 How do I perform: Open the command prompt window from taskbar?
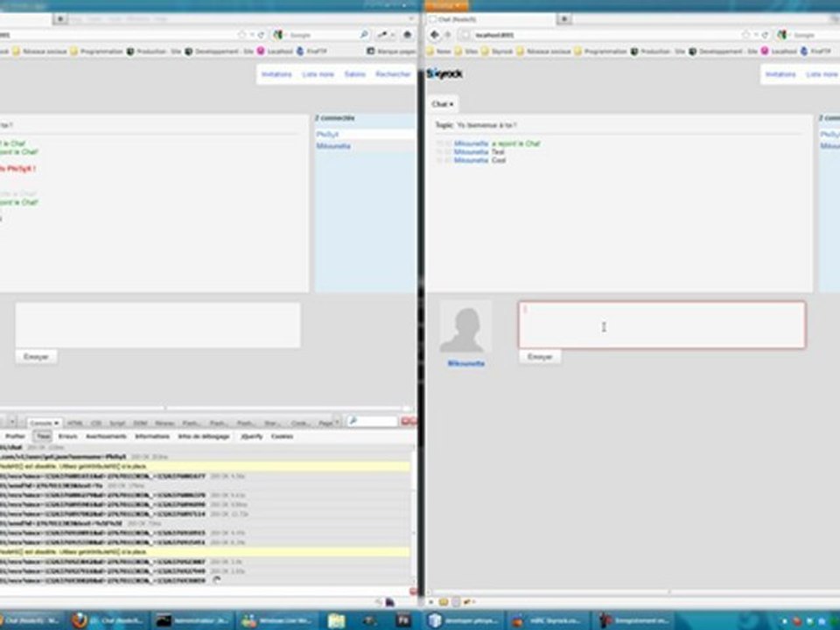tap(192, 620)
